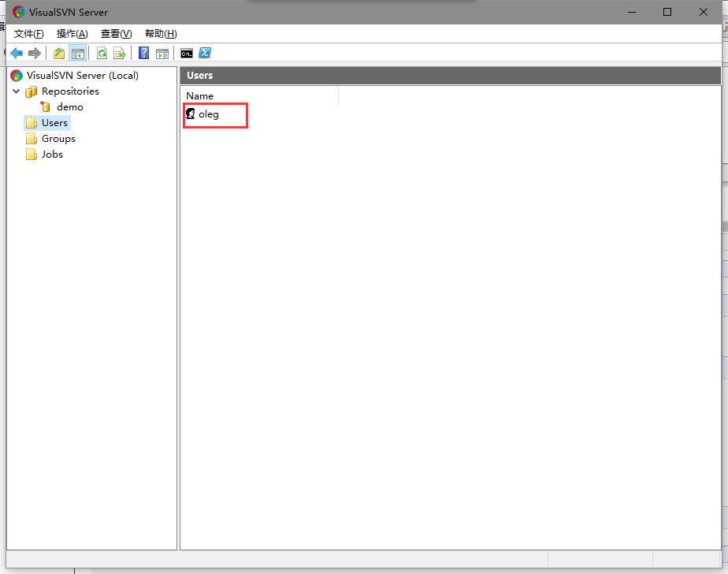Click the VisualSVN Server root node icon
Image resolution: width=728 pixels, height=574 pixels.
pos(17,75)
